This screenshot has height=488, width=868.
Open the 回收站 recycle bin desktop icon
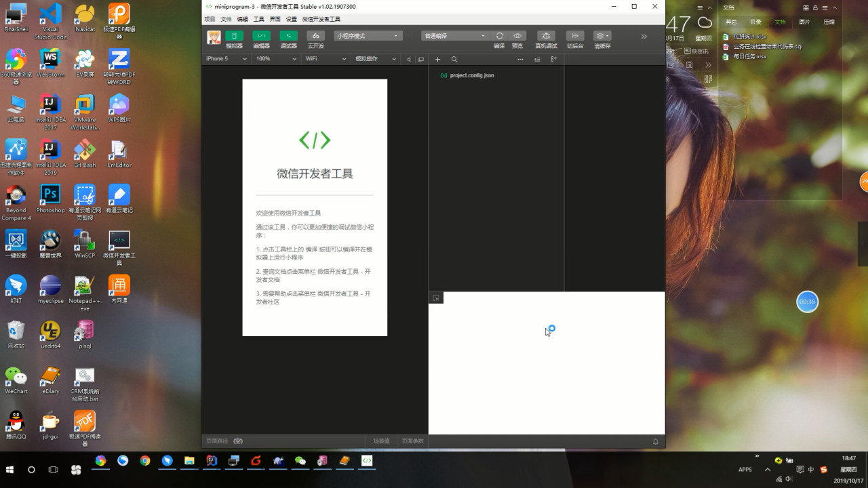click(x=16, y=335)
